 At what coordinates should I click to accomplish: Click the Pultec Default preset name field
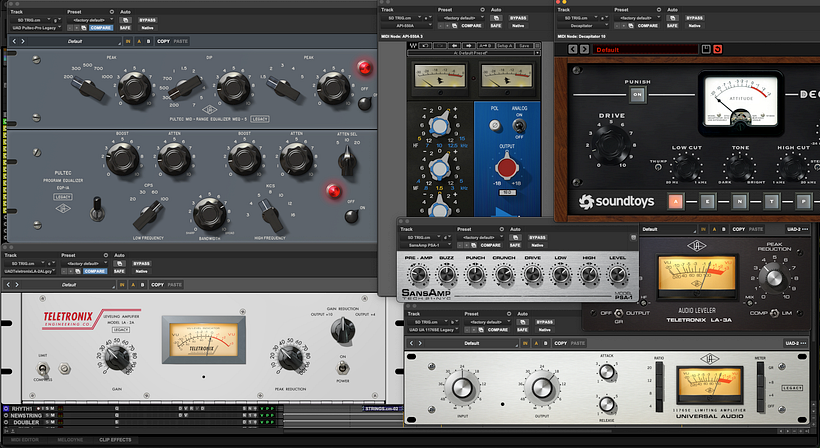[x=75, y=41]
